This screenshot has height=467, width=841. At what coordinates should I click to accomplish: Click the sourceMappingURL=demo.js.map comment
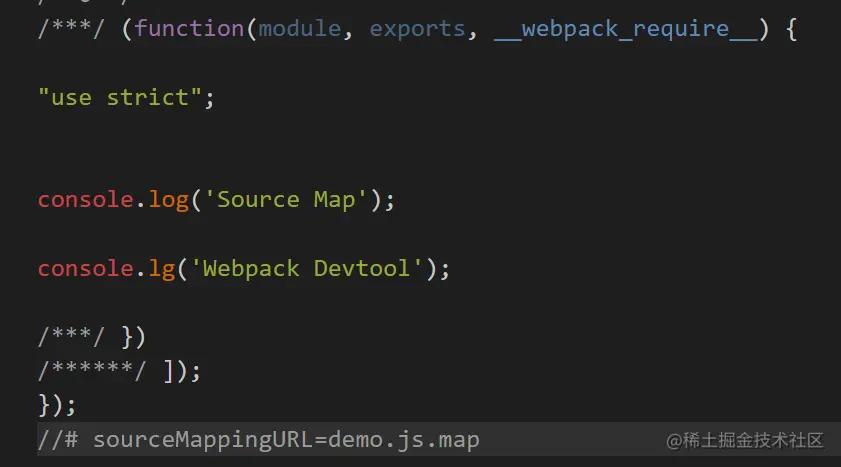[259, 440]
